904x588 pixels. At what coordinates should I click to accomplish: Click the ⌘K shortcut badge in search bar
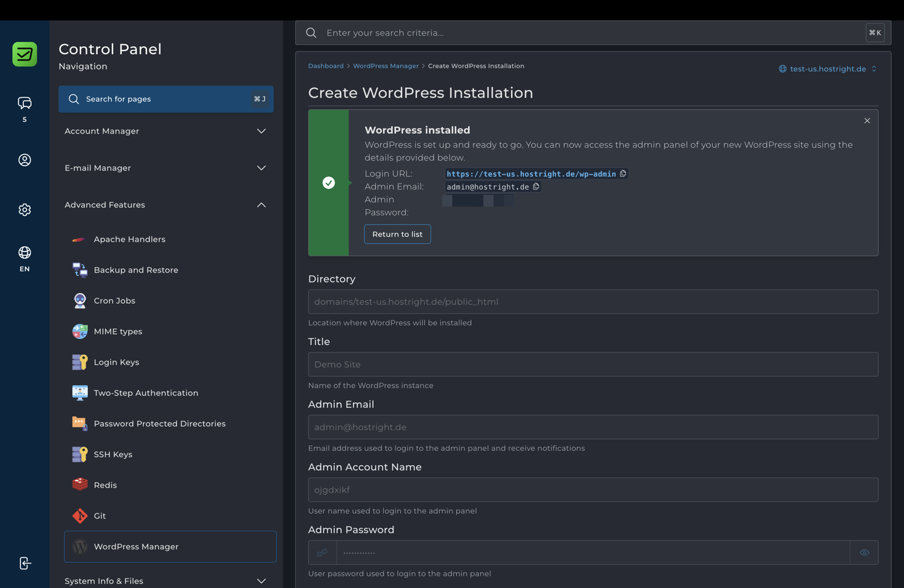tap(875, 33)
